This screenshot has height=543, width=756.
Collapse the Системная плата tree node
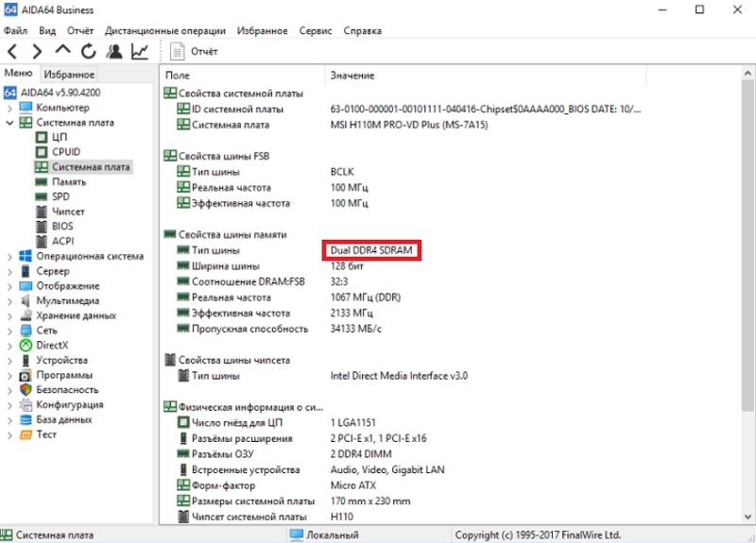point(9,123)
